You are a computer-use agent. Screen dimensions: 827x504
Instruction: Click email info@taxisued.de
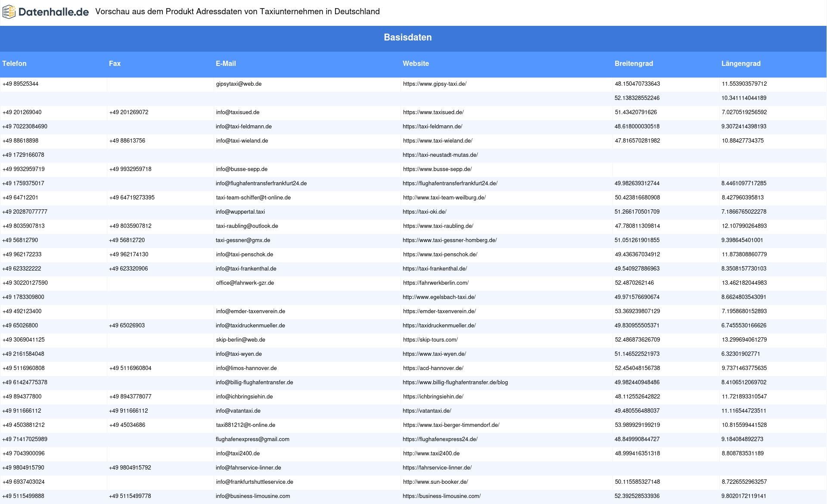(238, 112)
